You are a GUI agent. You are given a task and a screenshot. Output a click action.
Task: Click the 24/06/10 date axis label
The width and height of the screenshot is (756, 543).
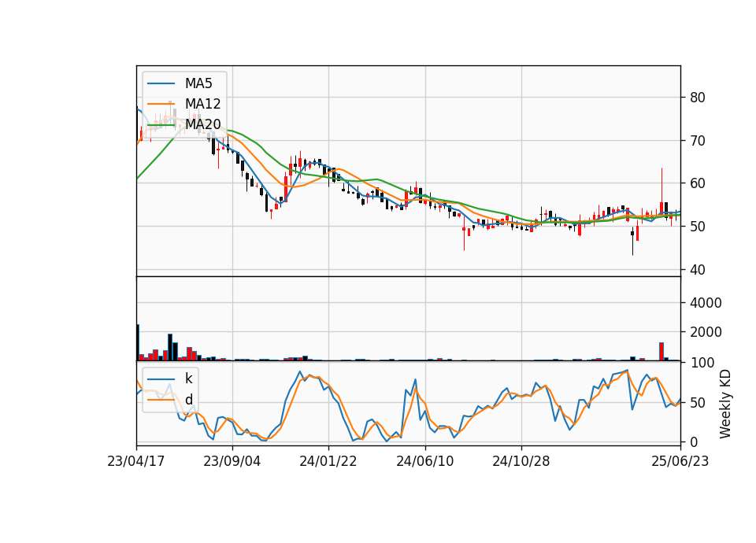(424, 462)
